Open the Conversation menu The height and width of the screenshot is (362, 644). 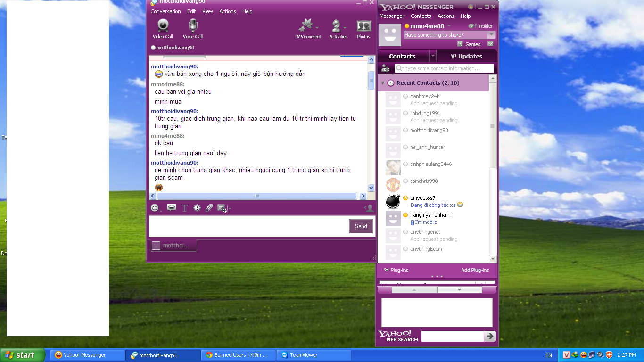tap(165, 11)
